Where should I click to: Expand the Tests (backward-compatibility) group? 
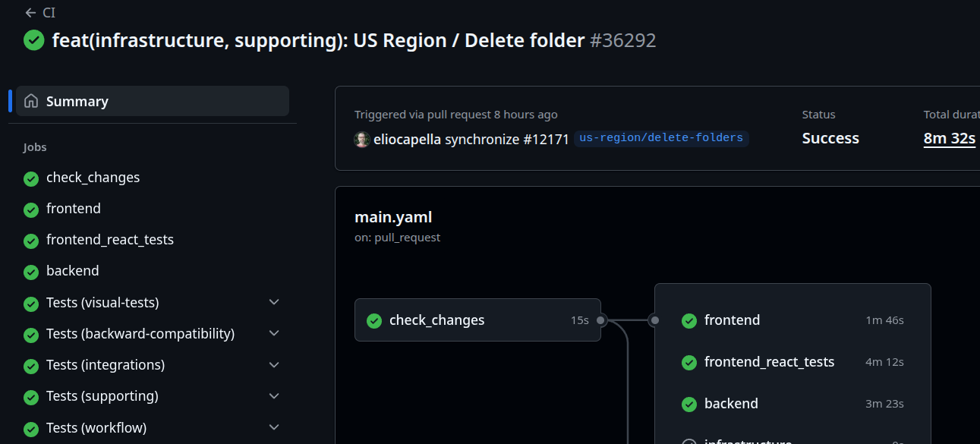pos(274,333)
